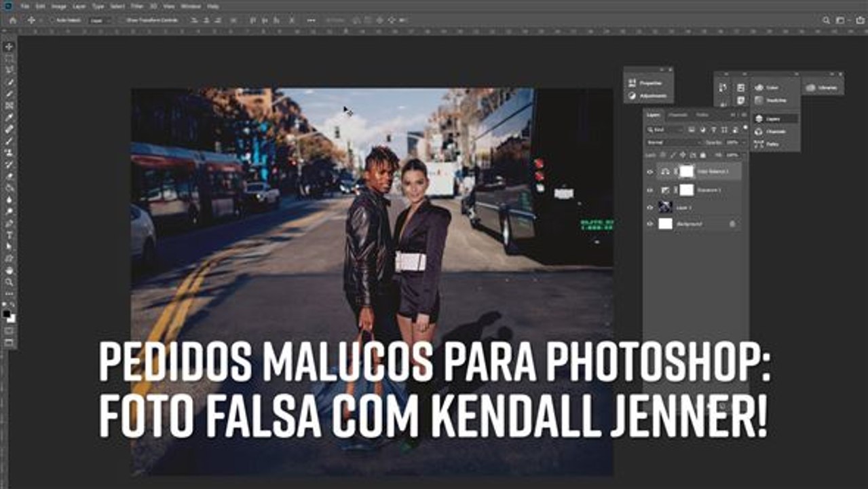Click the foreground color swatch
The height and width of the screenshot is (489, 868).
pos(7,312)
